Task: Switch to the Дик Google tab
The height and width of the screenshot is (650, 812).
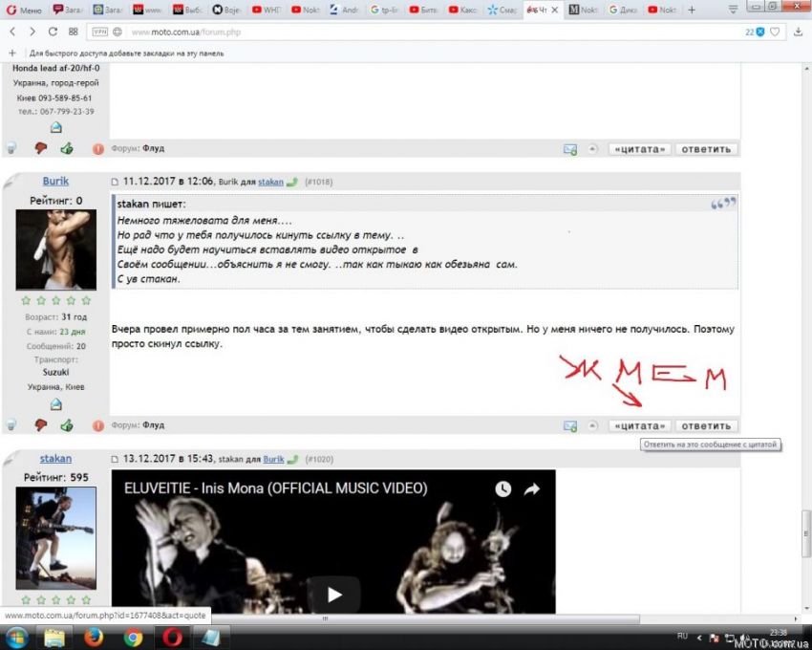Action: (x=623, y=10)
